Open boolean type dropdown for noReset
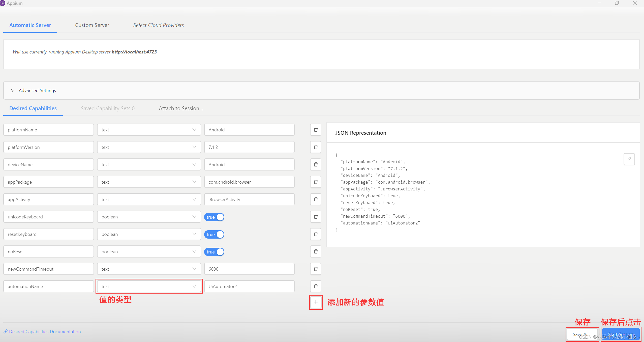Image resolution: width=644 pixels, height=342 pixels. (x=149, y=251)
